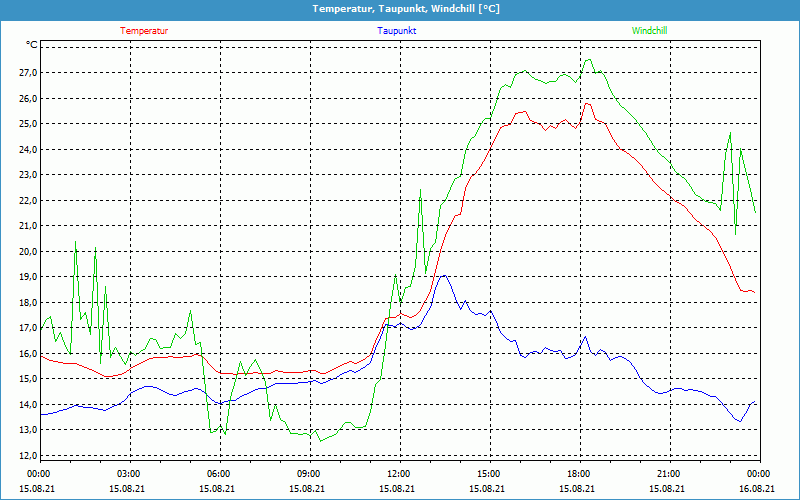
Task: Click the blue Taupunkt curve's highest peak
Action: point(443,276)
